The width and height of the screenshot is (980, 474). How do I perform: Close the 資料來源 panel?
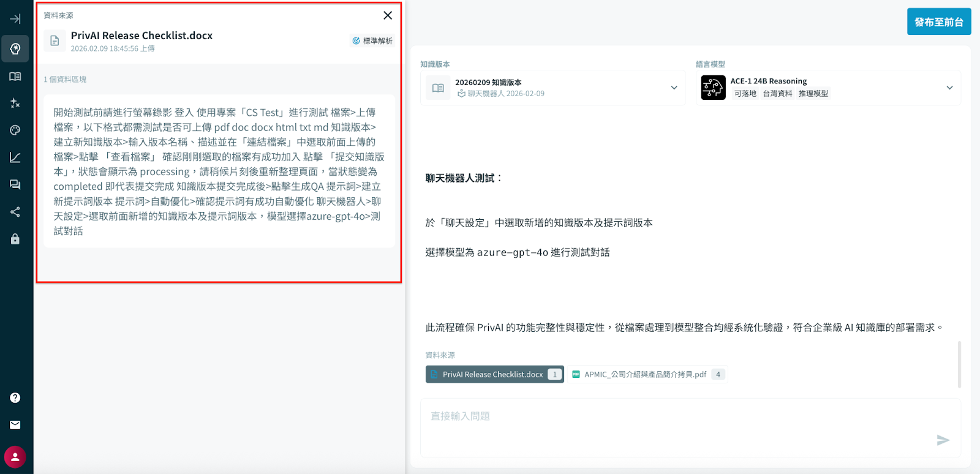coord(388,15)
